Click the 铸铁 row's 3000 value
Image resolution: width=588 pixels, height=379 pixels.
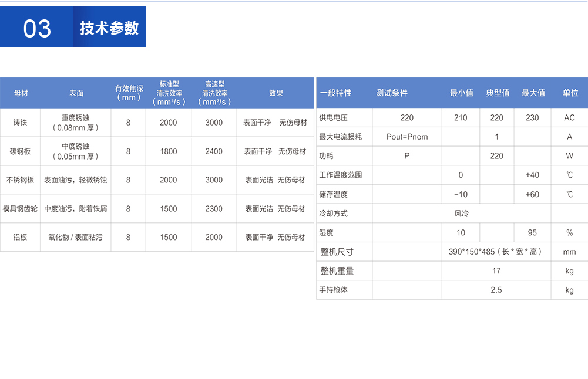[x=214, y=123]
